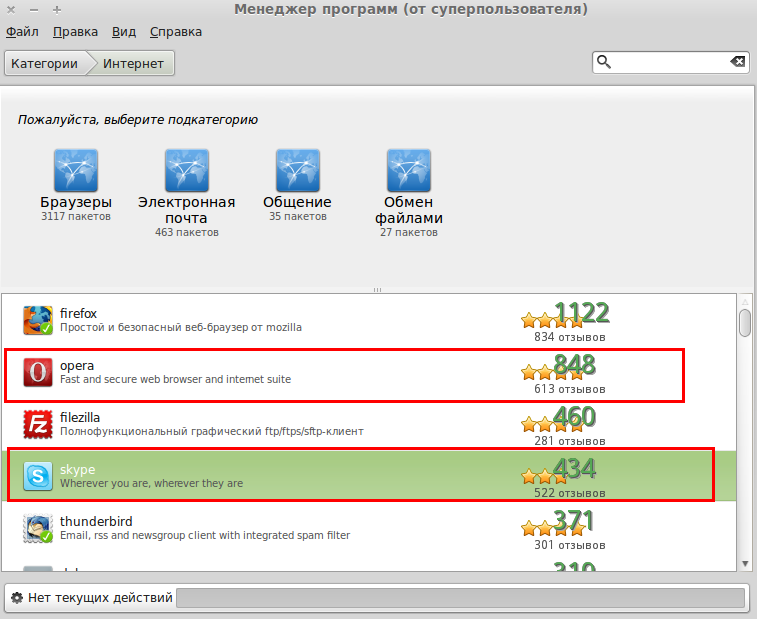Click the magnifier search icon
The image size is (757, 619).
[604, 62]
